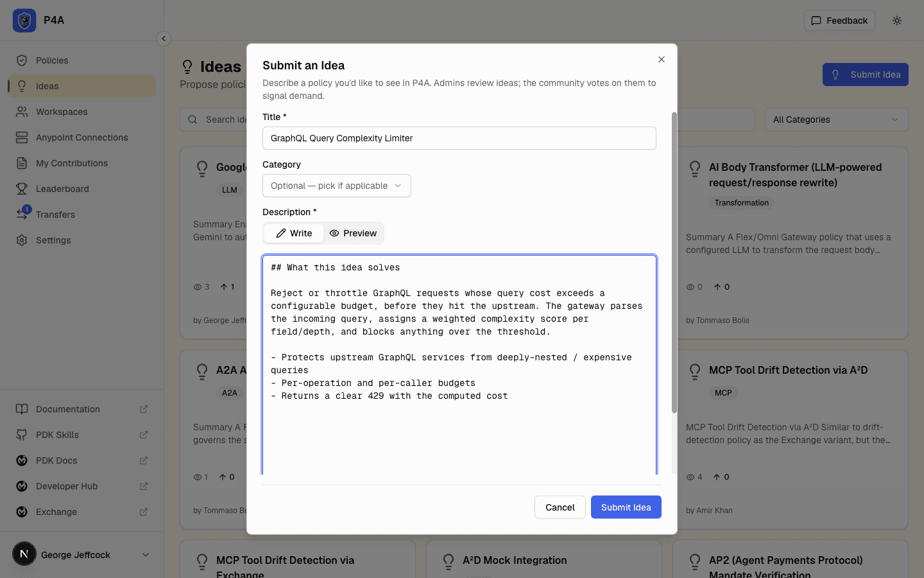The width and height of the screenshot is (924, 578).
Task: Open MCP Tool Drift Detection via A²D idea
Action: pos(789,370)
